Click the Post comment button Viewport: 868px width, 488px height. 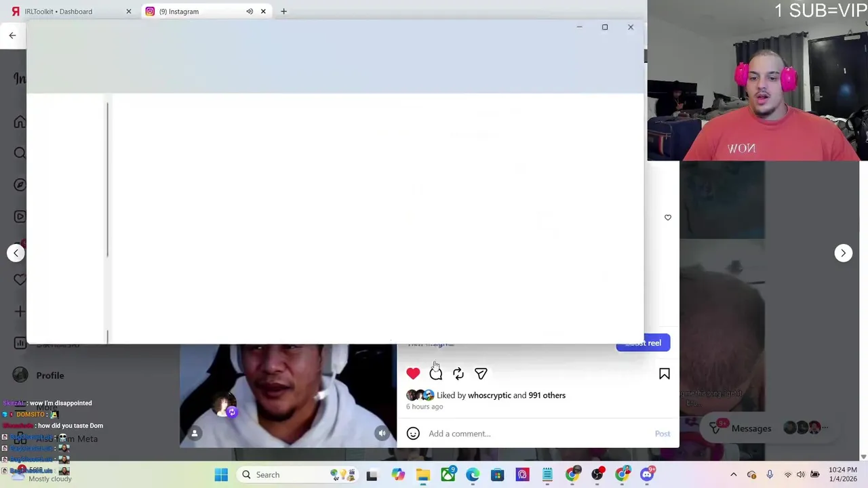[x=663, y=434]
